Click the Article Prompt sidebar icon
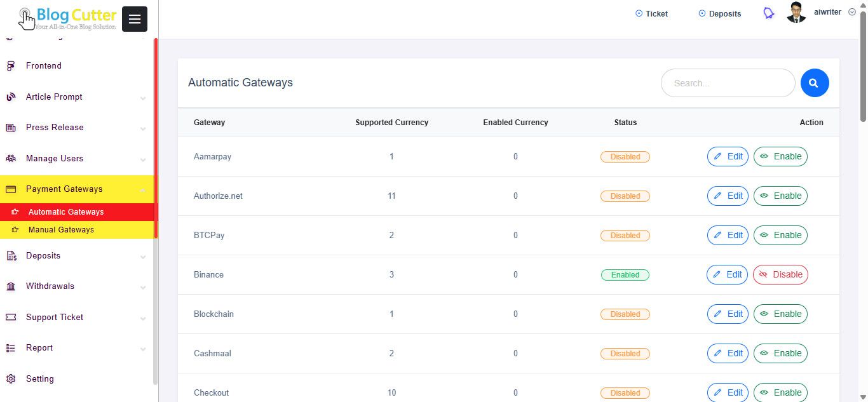The image size is (868, 402). click(11, 97)
